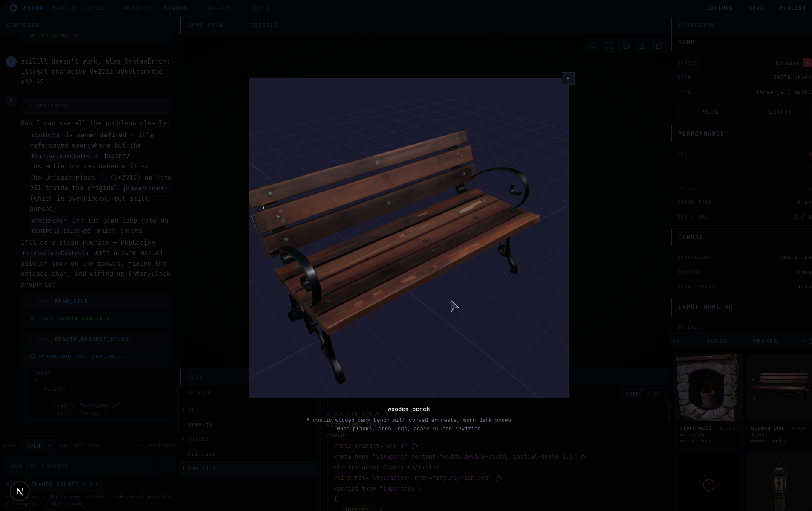The width and height of the screenshot is (812, 511).
Task: Switch to the Console tab
Action: point(264,26)
